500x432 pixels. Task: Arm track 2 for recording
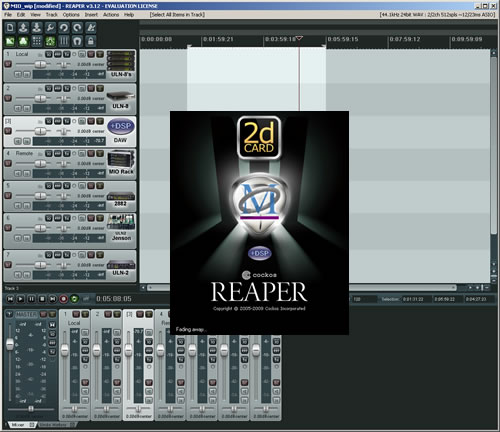(8, 98)
